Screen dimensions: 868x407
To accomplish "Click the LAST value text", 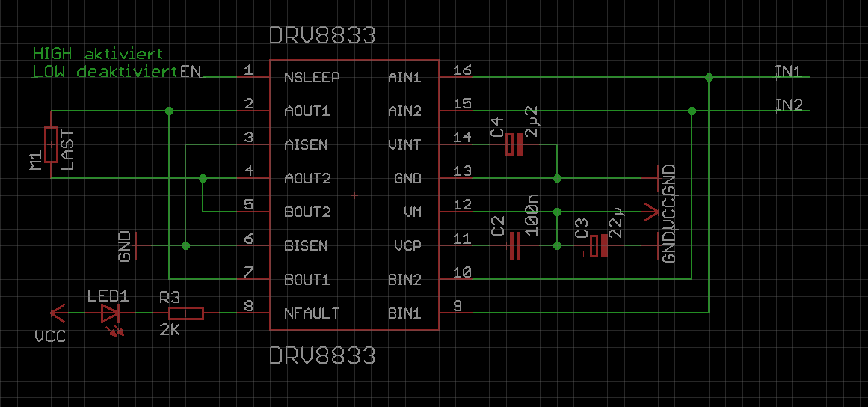I will 68,150.
